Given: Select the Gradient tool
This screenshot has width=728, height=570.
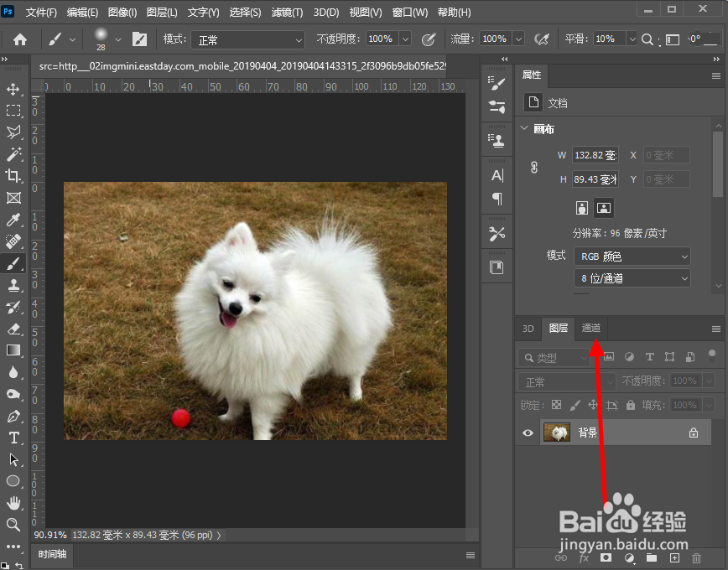Looking at the screenshot, I should point(13,350).
